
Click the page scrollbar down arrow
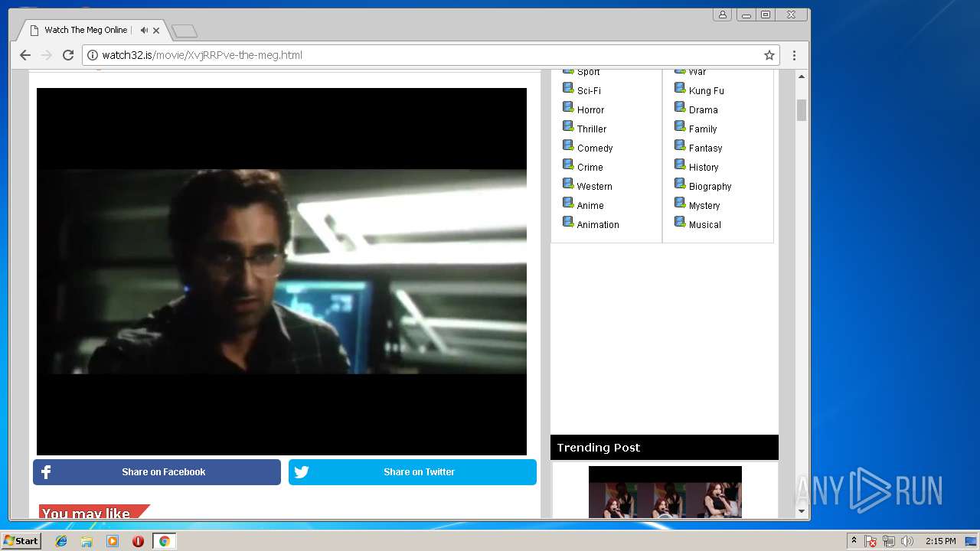pyautogui.click(x=802, y=511)
